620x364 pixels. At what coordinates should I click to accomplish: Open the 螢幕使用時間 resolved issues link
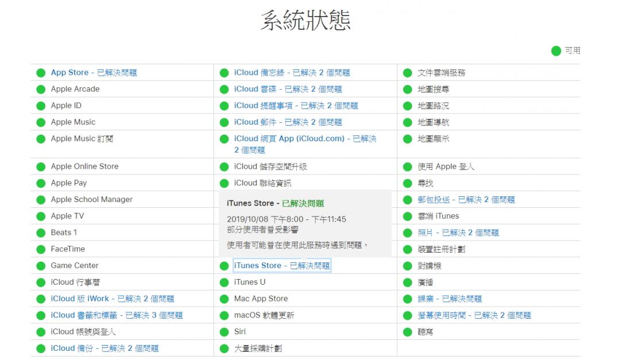pyautogui.click(x=474, y=315)
